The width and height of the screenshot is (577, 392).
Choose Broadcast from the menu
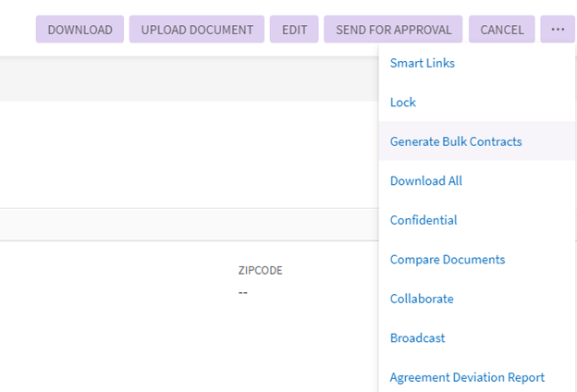417,338
